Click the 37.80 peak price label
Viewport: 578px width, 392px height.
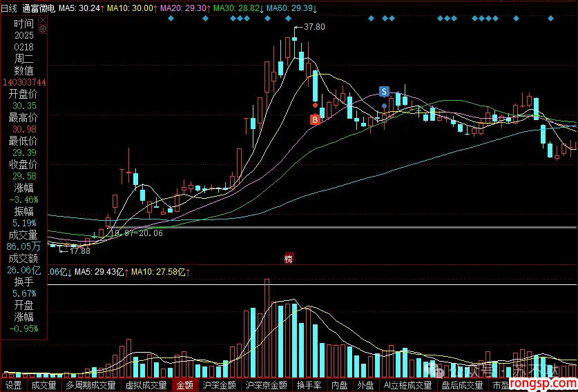[x=314, y=26]
